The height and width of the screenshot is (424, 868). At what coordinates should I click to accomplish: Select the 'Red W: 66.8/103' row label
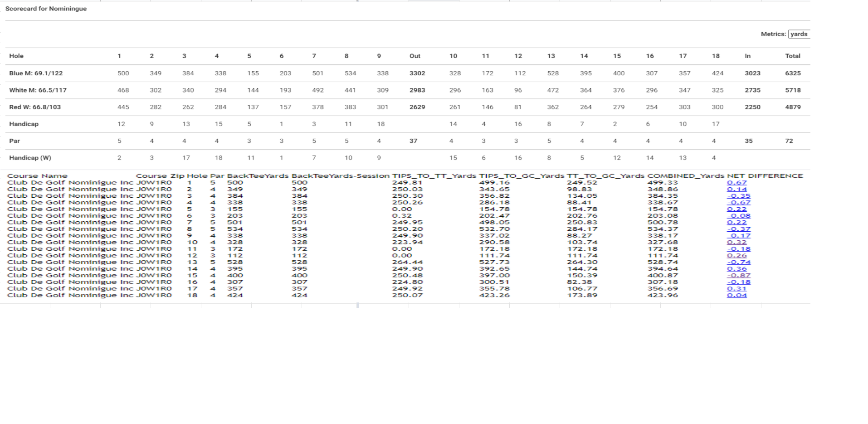coord(35,107)
